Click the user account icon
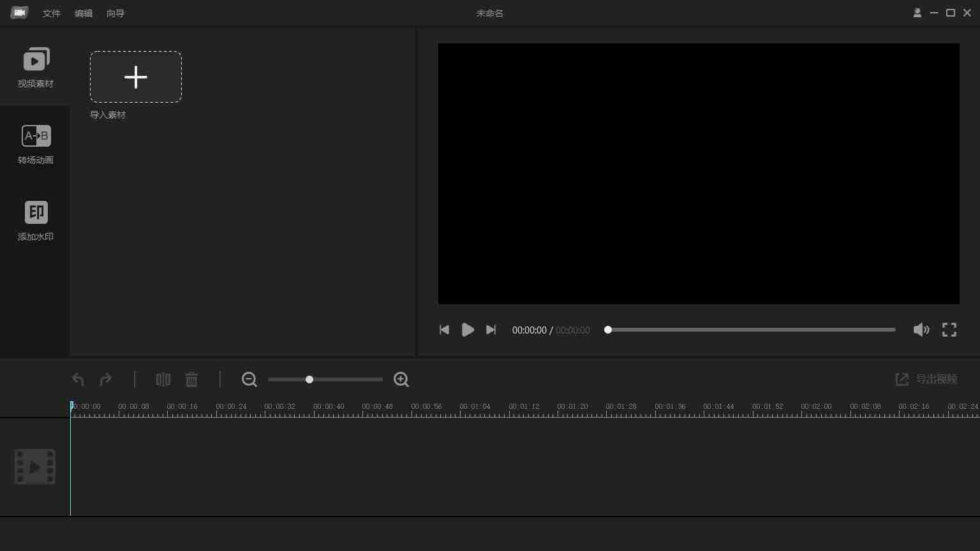This screenshot has width=980, height=551. click(917, 13)
